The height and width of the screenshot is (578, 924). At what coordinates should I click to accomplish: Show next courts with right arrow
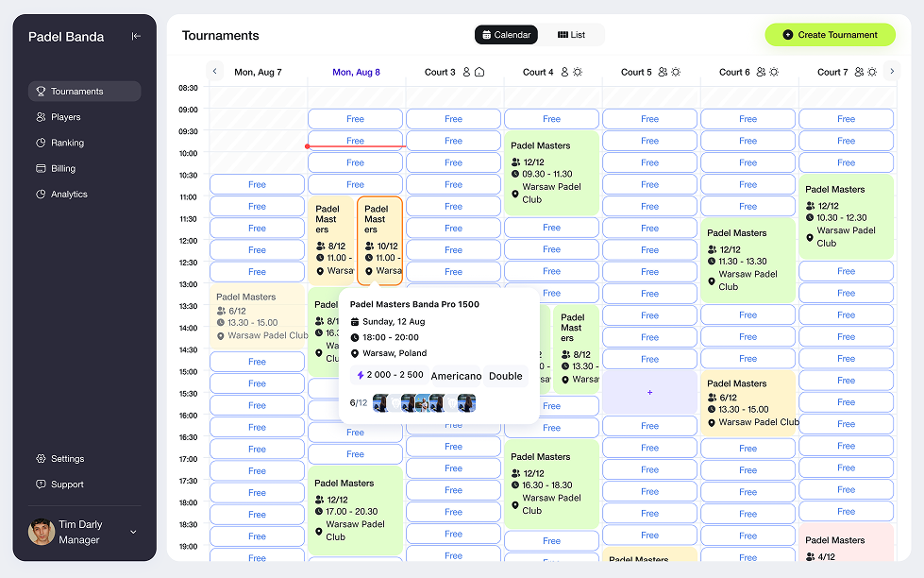(892, 72)
